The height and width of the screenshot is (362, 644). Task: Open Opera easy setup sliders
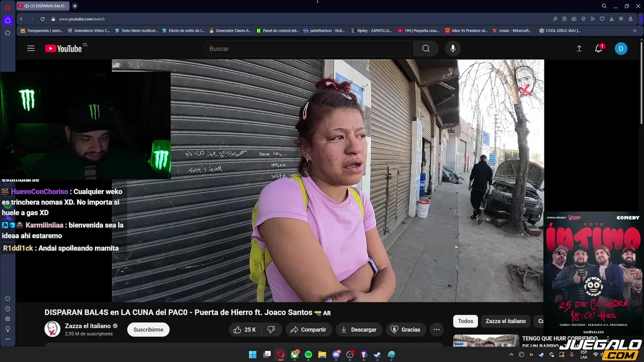(x=621, y=19)
